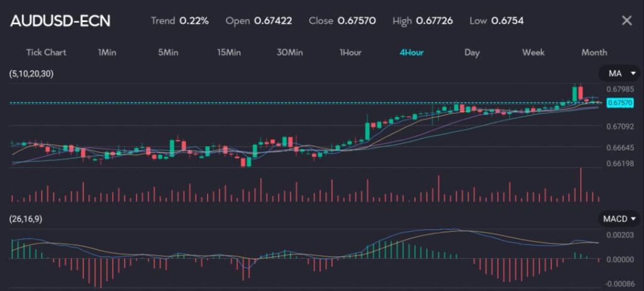Select the 1Min timeframe
Viewport: 644px width, 291px height.
click(x=107, y=52)
